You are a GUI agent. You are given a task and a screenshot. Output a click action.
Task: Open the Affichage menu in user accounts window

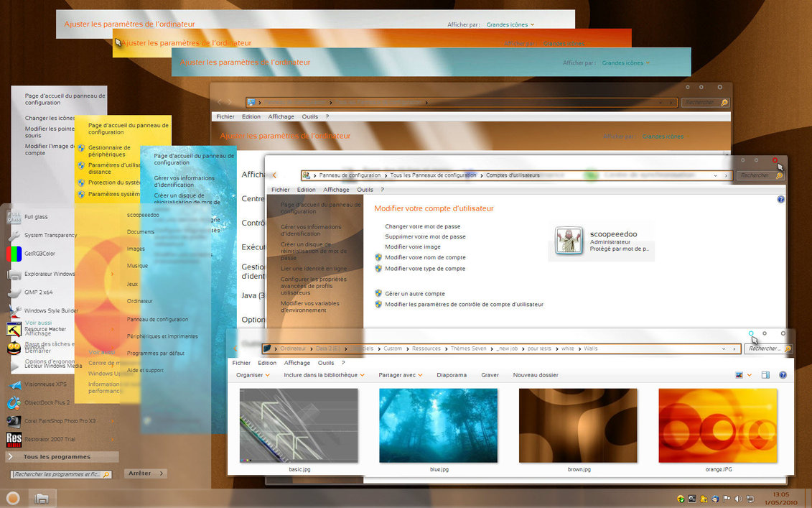[336, 190]
